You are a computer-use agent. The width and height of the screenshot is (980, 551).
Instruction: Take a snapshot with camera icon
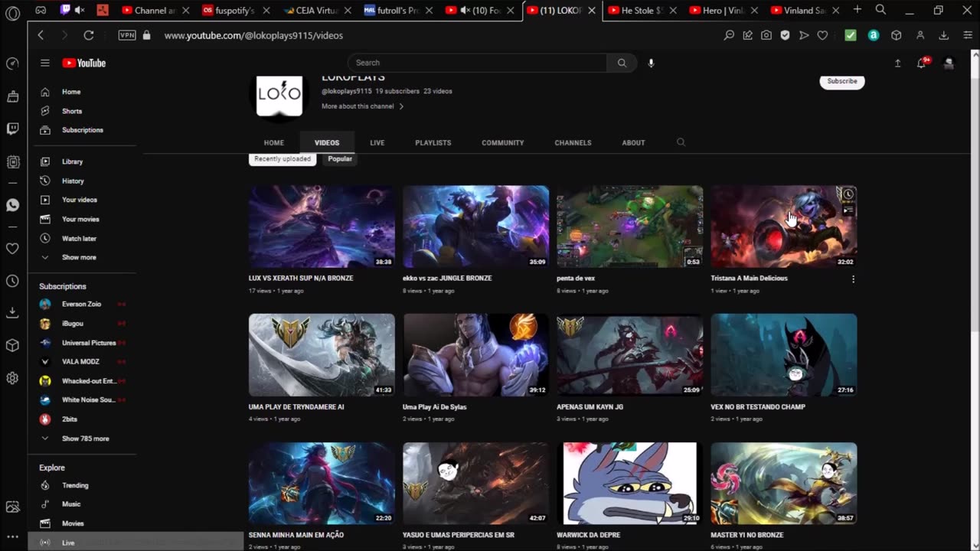pos(766,35)
